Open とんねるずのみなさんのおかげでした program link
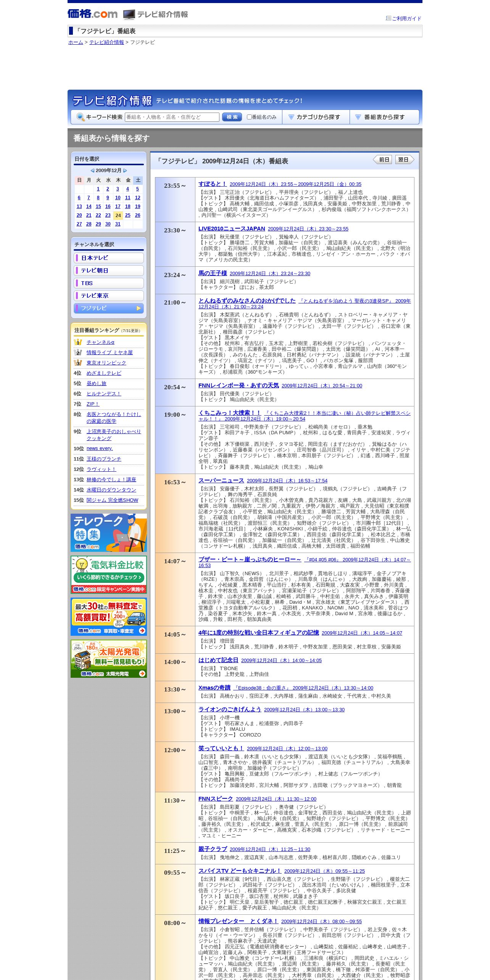The width and height of the screenshot is (490, 980). pos(247,301)
